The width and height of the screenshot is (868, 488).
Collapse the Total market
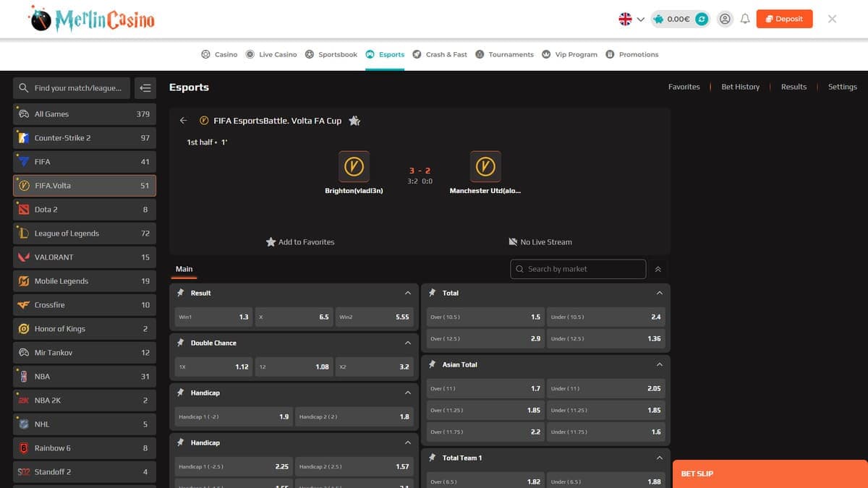(x=660, y=293)
